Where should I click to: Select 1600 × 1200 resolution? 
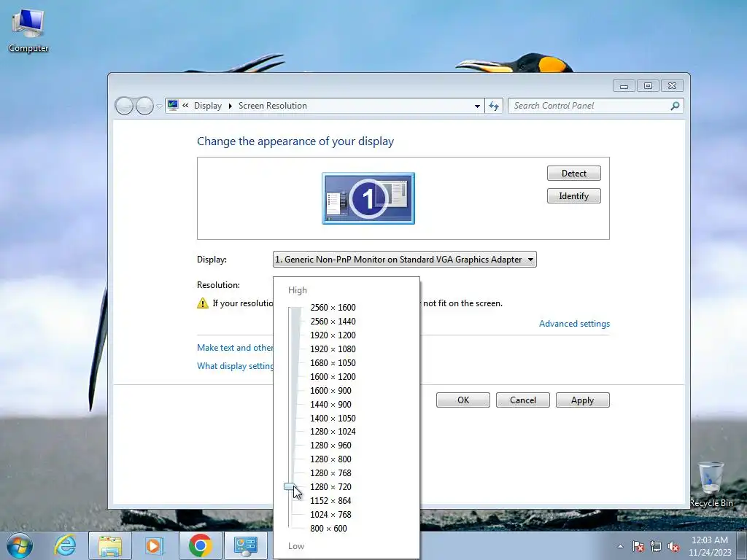[333, 377]
